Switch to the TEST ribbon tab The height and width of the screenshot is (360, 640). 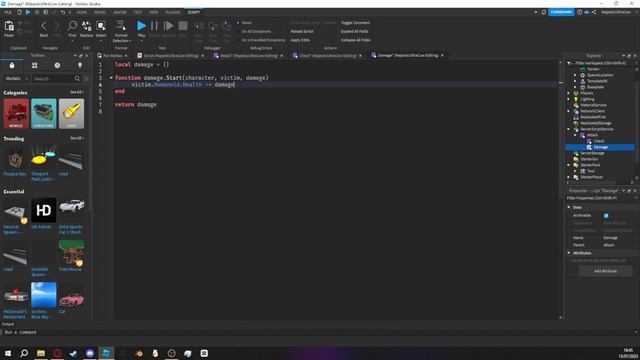coord(138,12)
